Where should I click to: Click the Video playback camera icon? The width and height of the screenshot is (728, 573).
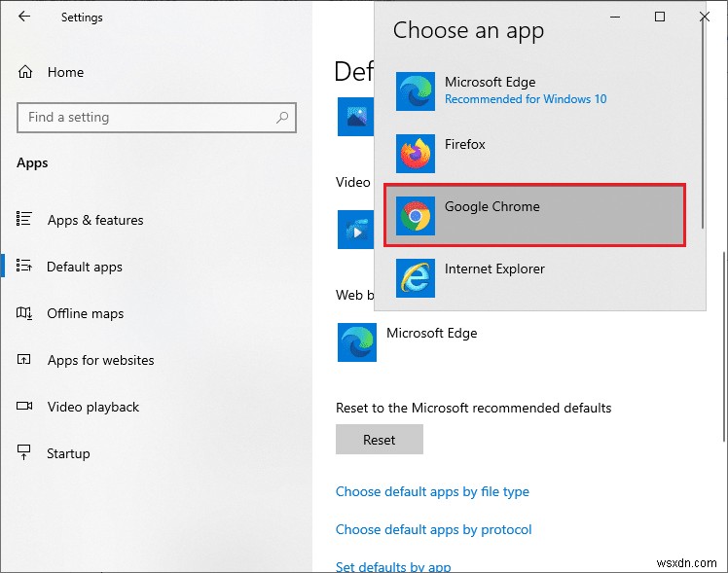tap(24, 406)
